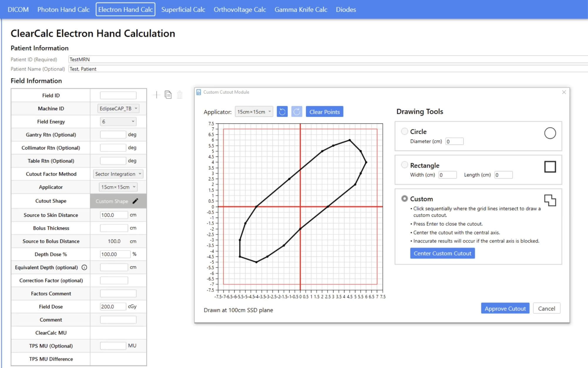The width and height of the screenshot is (588, 368).
Task: Undo the last cutout point
Action: [x=282, y=111]
